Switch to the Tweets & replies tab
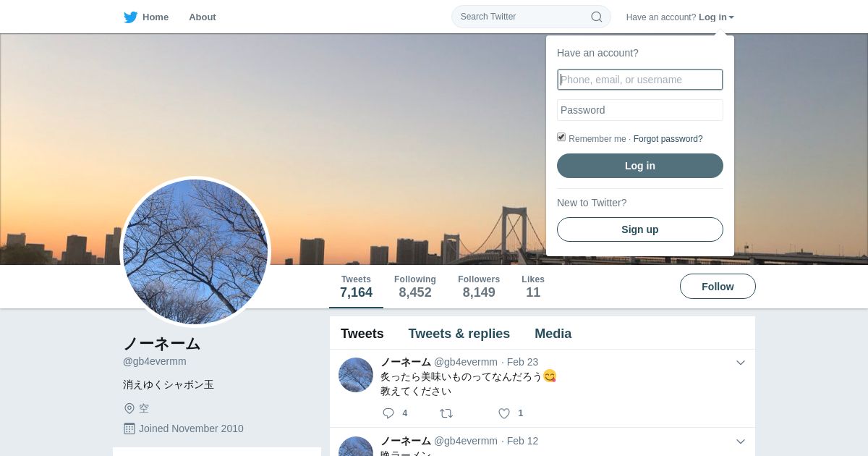Viewport: 868px width, 456px height. (x=459, y=334)
